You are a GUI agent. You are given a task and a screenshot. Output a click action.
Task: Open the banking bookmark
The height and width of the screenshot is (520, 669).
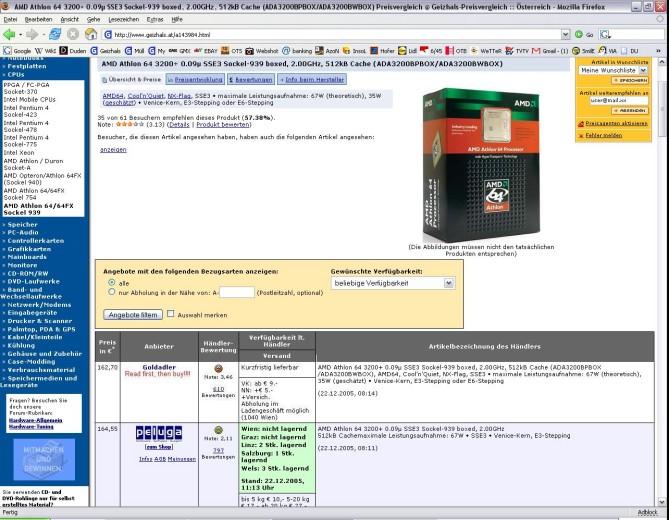[297, 51]
